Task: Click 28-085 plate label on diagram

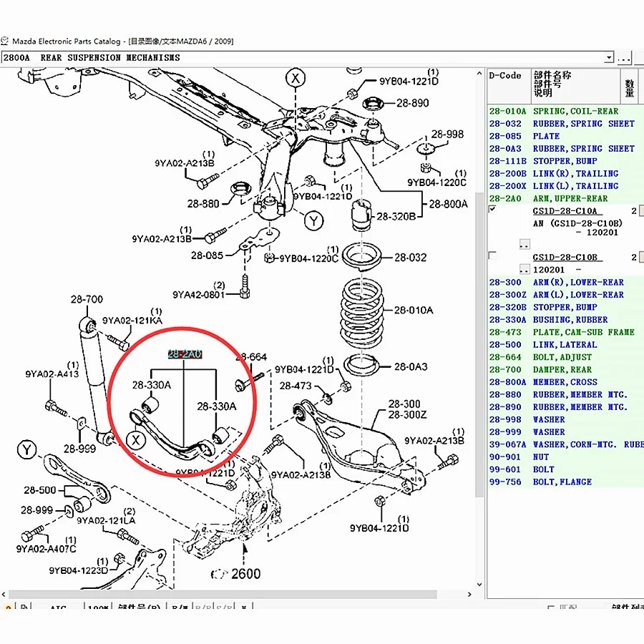Action: click(207, 255)
